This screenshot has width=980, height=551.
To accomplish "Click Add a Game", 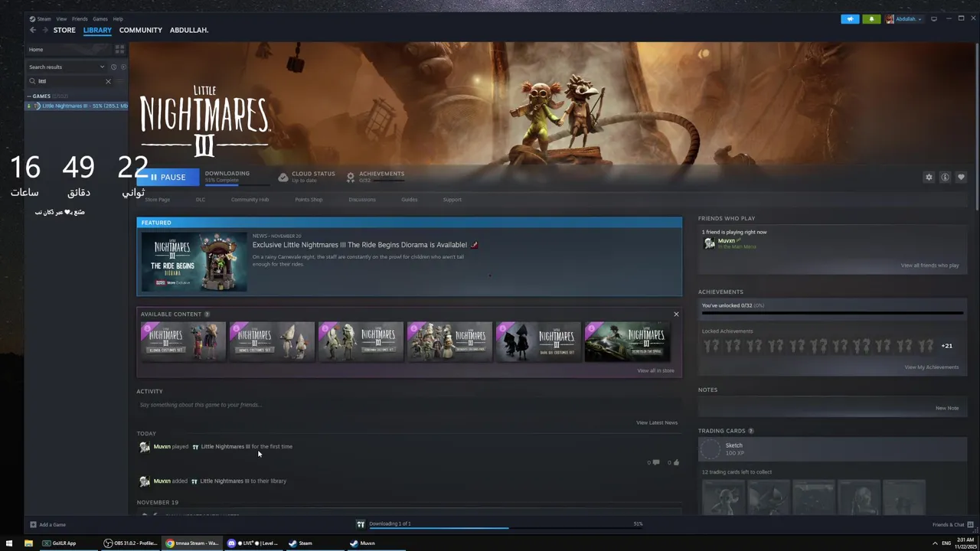I will tap(47, 524).
